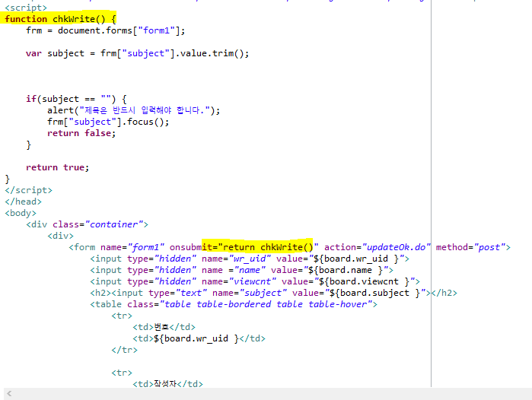Click 'frm["subject"].focus();' line

[x=108, y=122]
